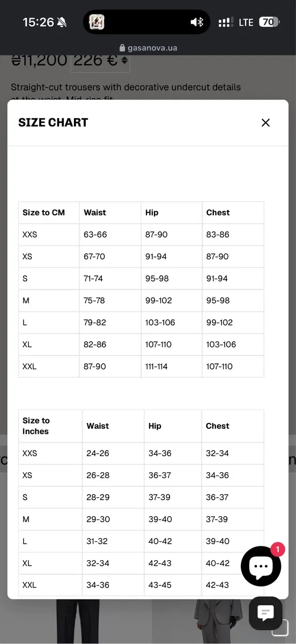Viewport: 296px width, 644px height.
Task: Open the currency selector dropdown
Action: 100,60
